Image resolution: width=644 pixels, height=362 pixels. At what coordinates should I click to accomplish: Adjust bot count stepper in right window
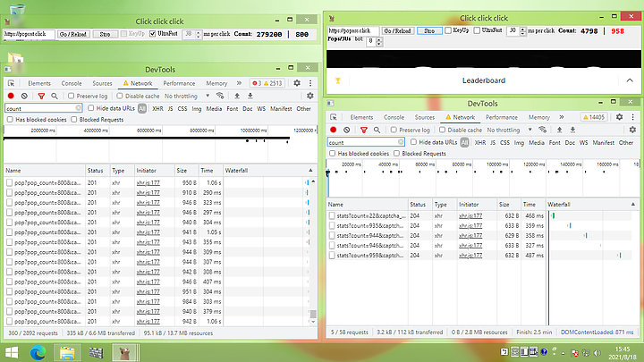(378, 41)
